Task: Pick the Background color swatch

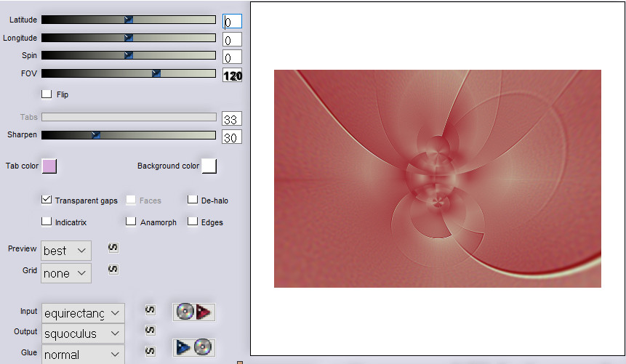Action: click(209, 166)
